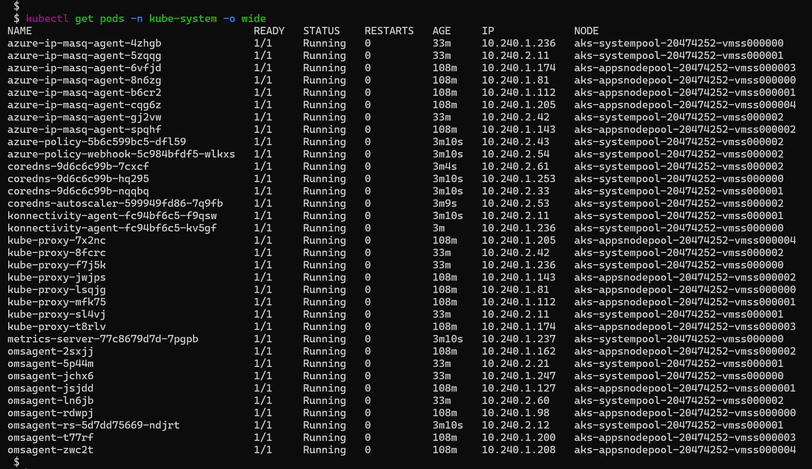812x469 pixels.
Task: Select pod name omsagent-rdwpj
Action: click(50, 413)
